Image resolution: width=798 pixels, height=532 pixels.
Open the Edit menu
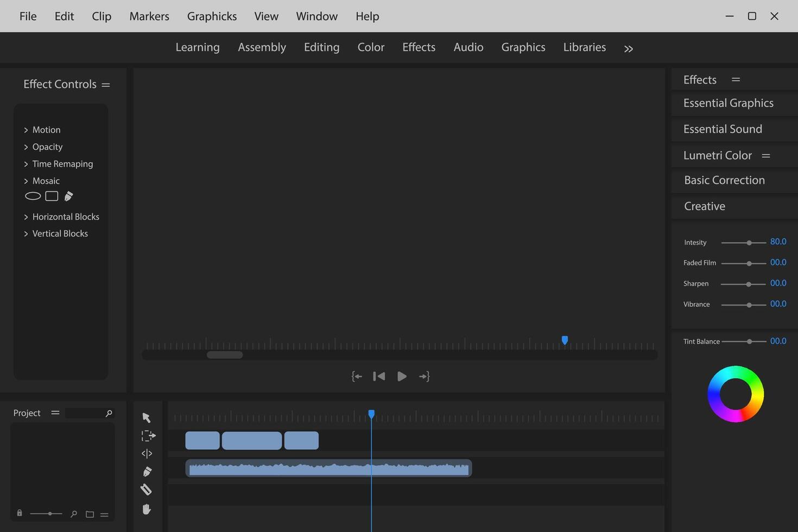point(64,16)
